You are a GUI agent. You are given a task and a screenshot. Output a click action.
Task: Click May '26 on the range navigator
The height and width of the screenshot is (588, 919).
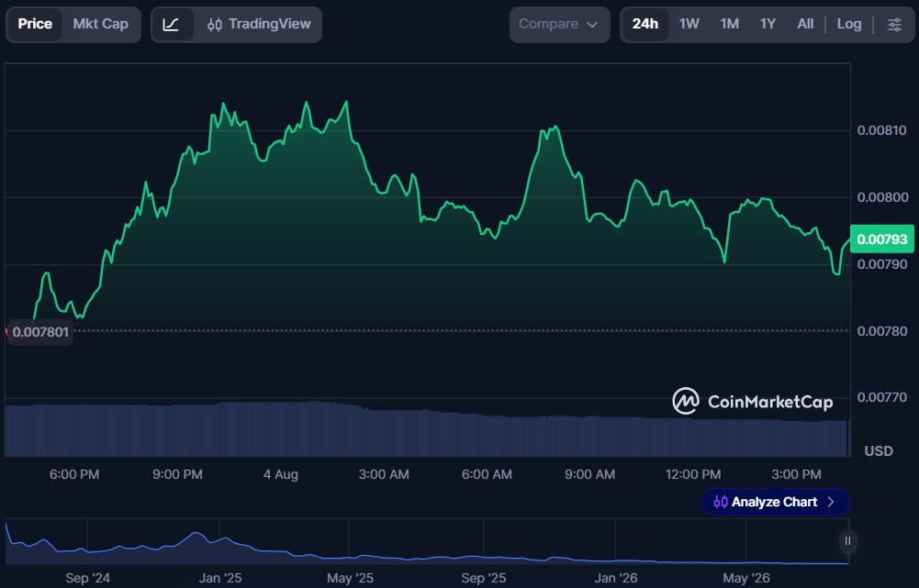pyautogui.click(x=746, y=579)
